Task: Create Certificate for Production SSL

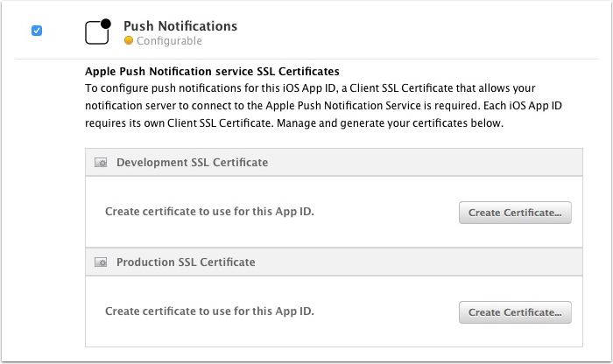Action: pyautogui.click(x=515, y=312)
